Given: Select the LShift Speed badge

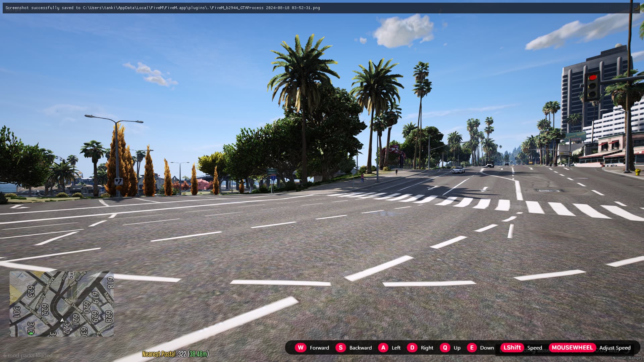Looking at the screenshot, I should (511, 348).
